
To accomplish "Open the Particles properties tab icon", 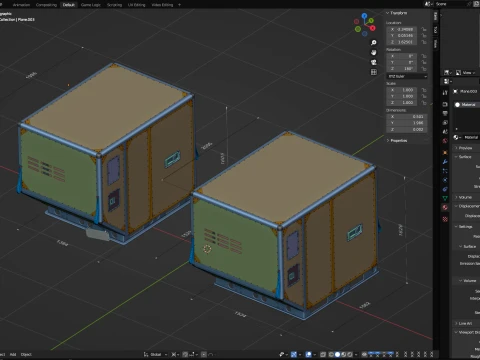I will click(x=445, y=171).
